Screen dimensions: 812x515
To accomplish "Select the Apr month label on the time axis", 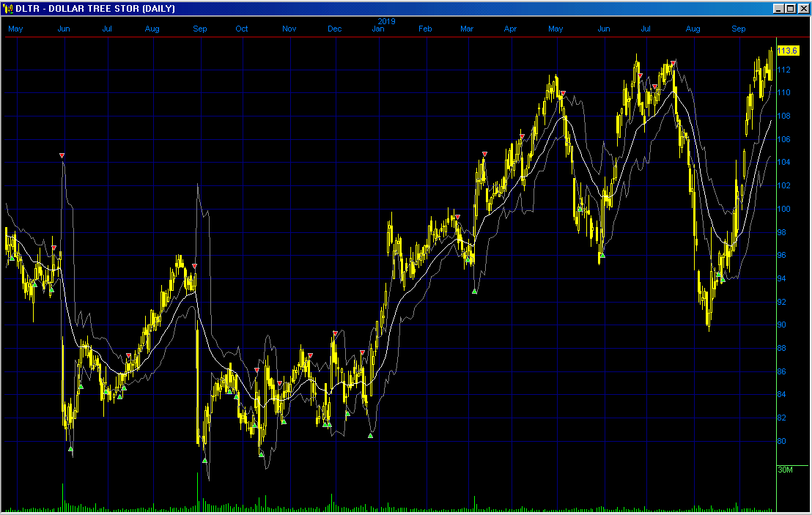I will (x=510, y=29).
